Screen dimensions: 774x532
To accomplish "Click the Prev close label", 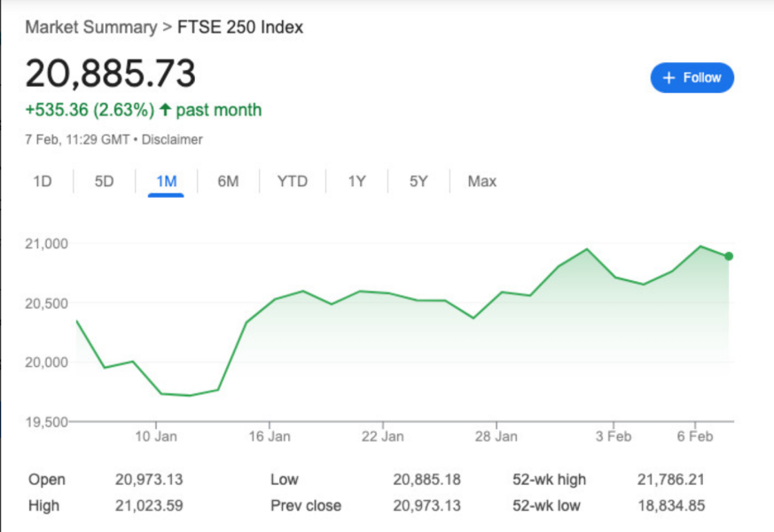I will 306,505.
